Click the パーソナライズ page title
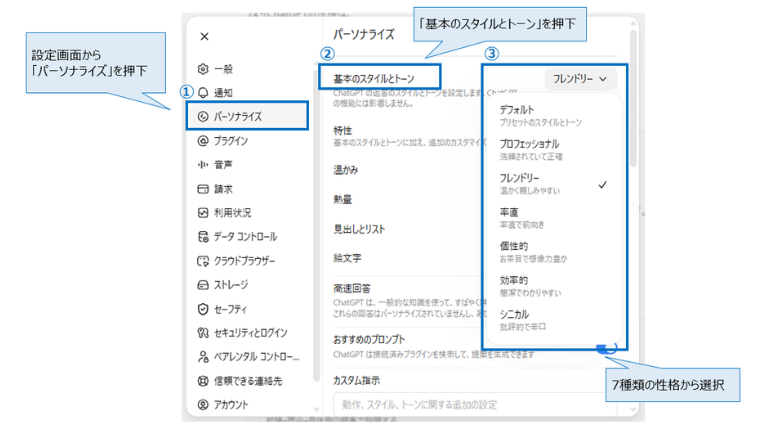Image resolution: width=760 pixels, height=428 pixels. (364, 34)
